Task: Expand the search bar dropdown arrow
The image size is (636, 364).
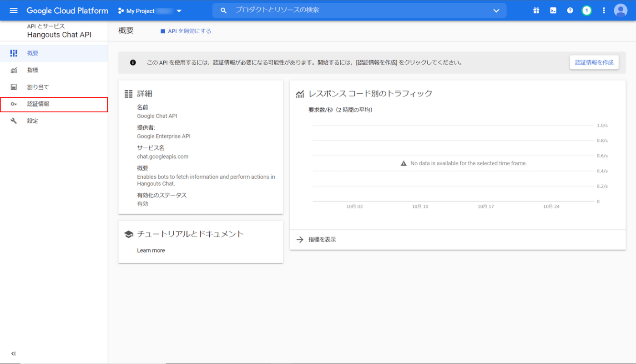Action: point(496,11)
